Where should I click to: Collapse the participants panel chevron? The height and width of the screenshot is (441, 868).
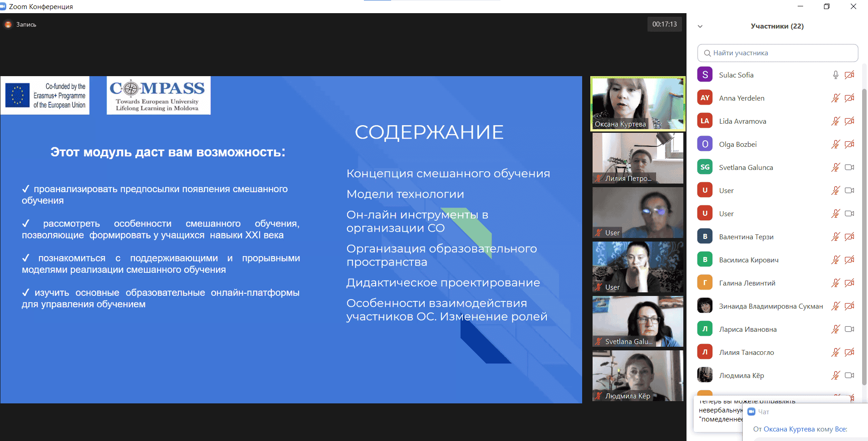pos(700,26)
